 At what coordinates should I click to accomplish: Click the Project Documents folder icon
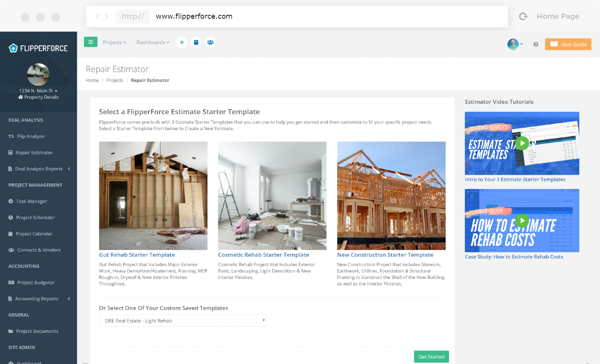11,331
